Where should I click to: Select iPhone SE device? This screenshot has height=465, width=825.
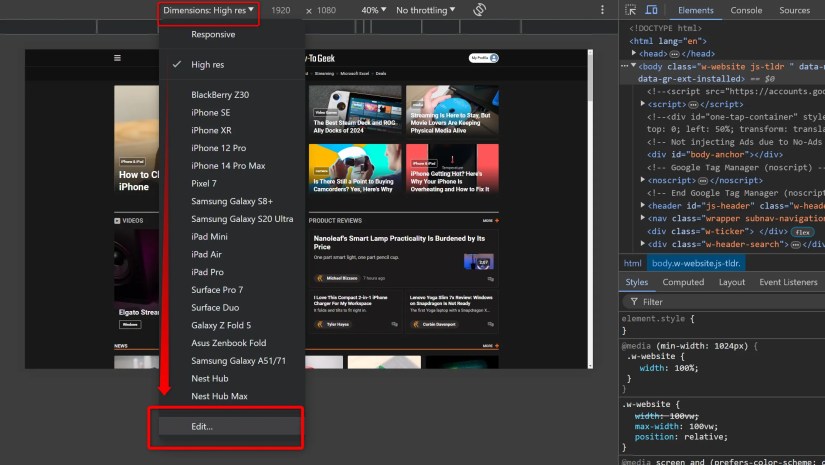210,113
